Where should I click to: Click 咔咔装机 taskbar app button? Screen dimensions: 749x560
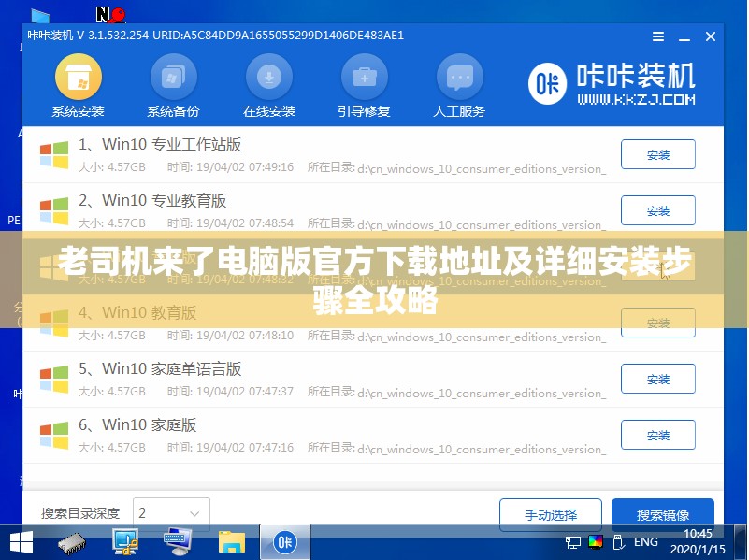tap(285, 542)
